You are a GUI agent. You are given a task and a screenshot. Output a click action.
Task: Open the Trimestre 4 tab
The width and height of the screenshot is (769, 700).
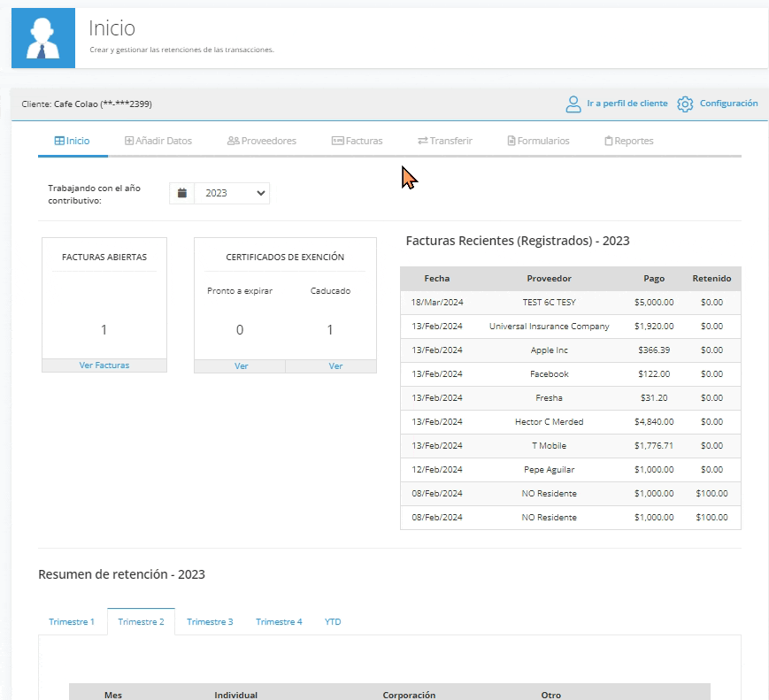click(279, 621)
